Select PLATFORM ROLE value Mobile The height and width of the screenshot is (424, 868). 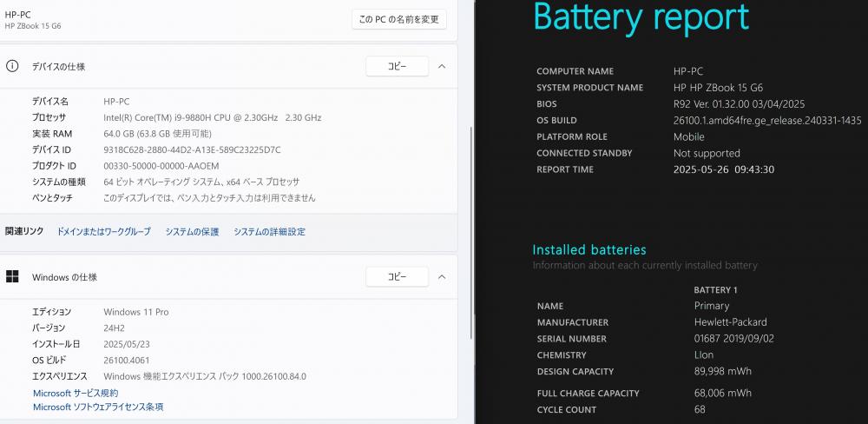click(688, 136)
